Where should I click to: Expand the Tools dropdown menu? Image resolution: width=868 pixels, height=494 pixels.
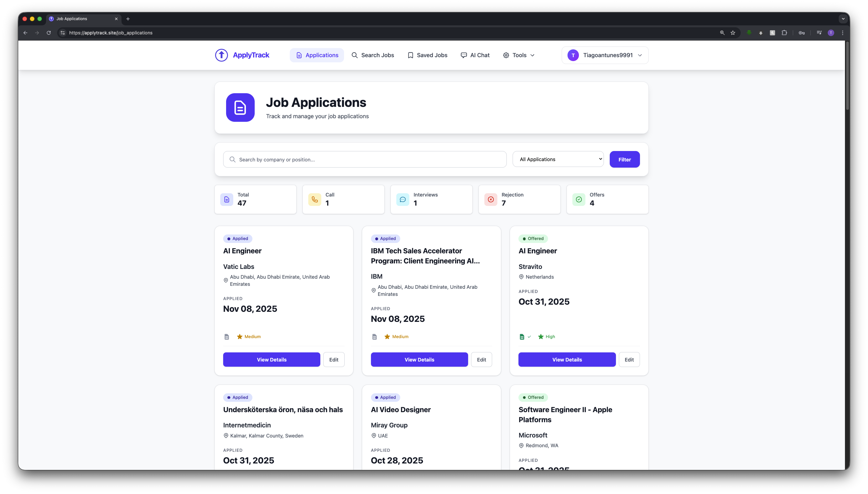(518, 55)
